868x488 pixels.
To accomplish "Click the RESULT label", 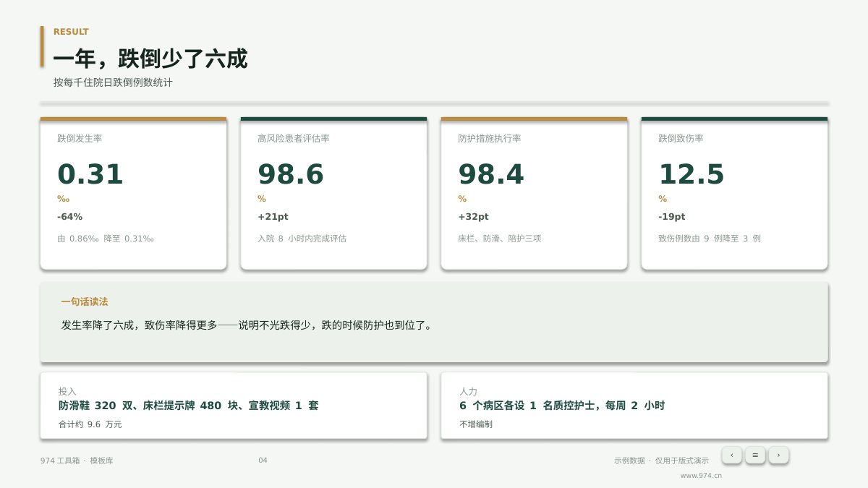I will (x=71, y=32).
